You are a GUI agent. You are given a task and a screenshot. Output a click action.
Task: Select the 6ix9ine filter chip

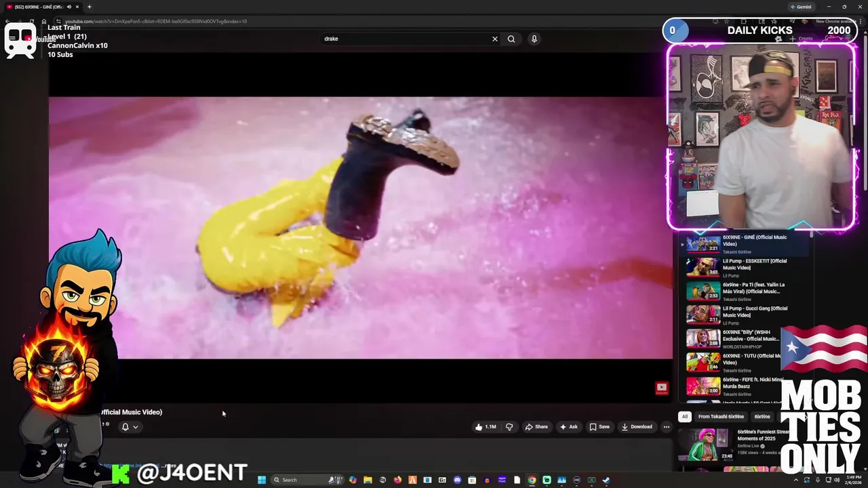(x=762, y=417)
